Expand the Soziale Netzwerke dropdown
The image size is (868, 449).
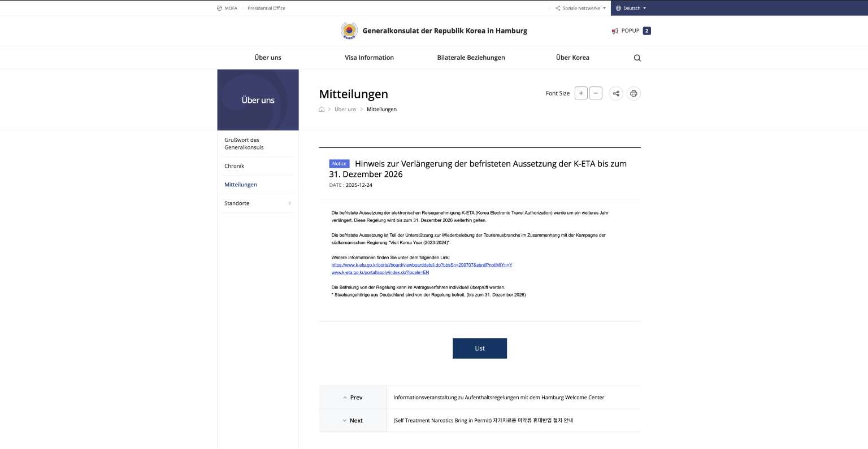pos(580,8)
